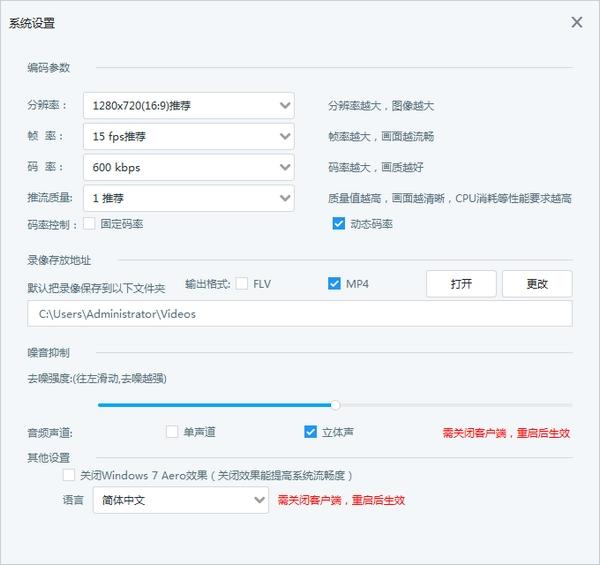The width and height of the screenshot is (600, 565).
Task: Toggle the MP4 output format checkbox
Action: (334, 284)
